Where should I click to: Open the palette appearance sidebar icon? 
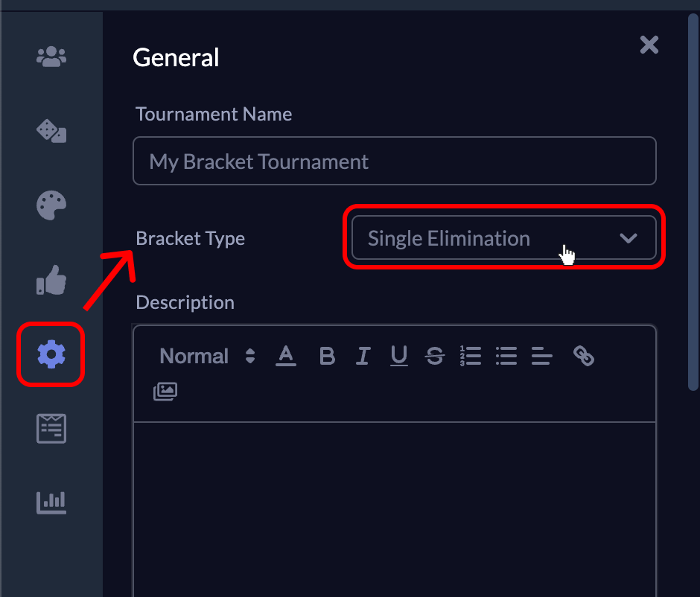click(51, 205)
